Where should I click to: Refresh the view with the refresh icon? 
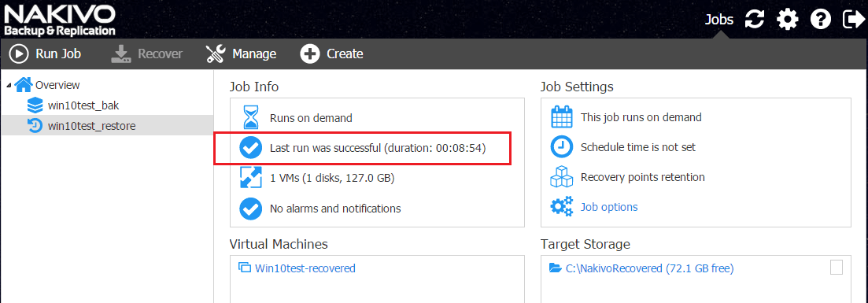click(754, 20)
